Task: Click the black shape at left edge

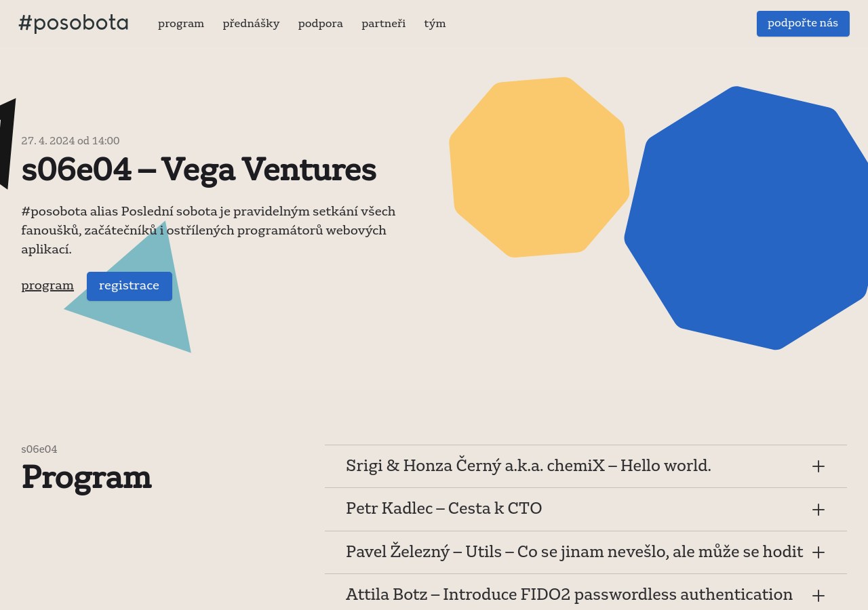Action: pos(6,142)
